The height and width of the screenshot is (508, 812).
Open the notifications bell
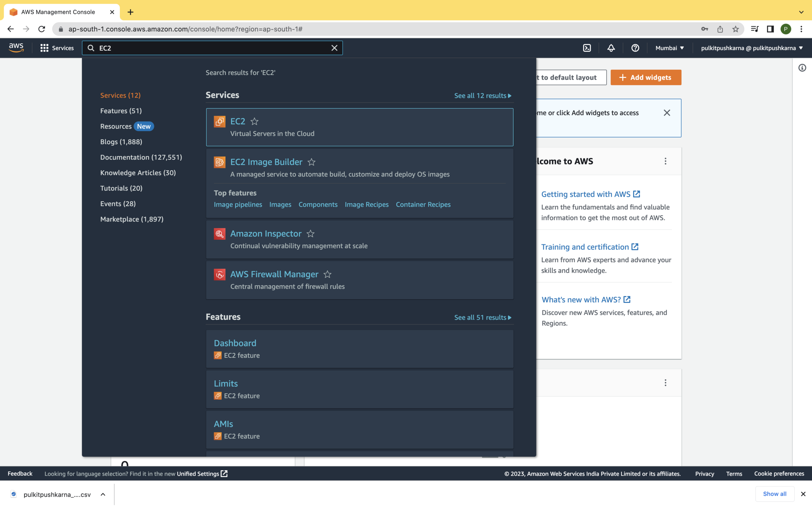click(x=611, y=48)
